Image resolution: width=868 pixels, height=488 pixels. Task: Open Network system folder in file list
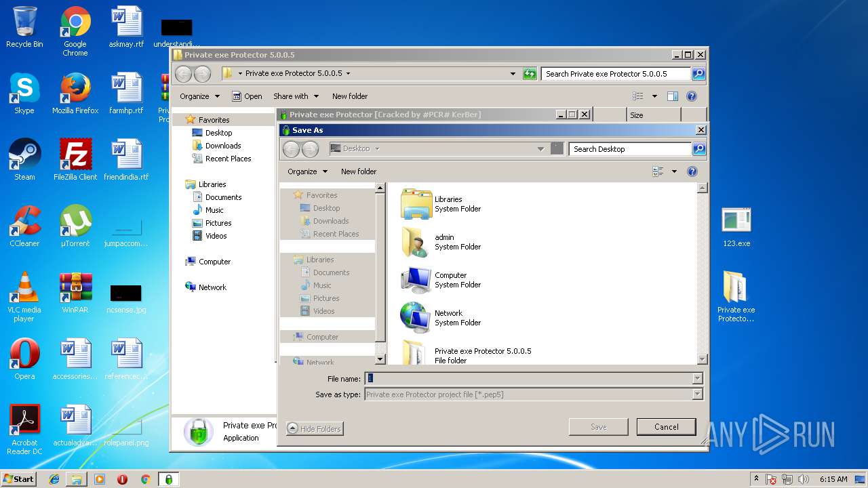[x=441, y=318]
